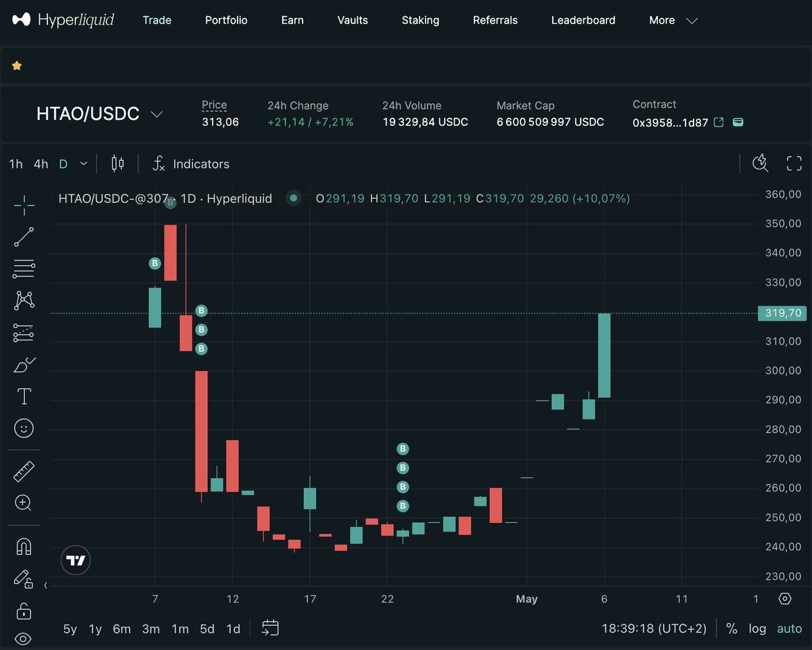The width and height of the screenshot is (812, 650).
Task: Open the timeframe interval dropdown arrow
Action: pos(83,164)
